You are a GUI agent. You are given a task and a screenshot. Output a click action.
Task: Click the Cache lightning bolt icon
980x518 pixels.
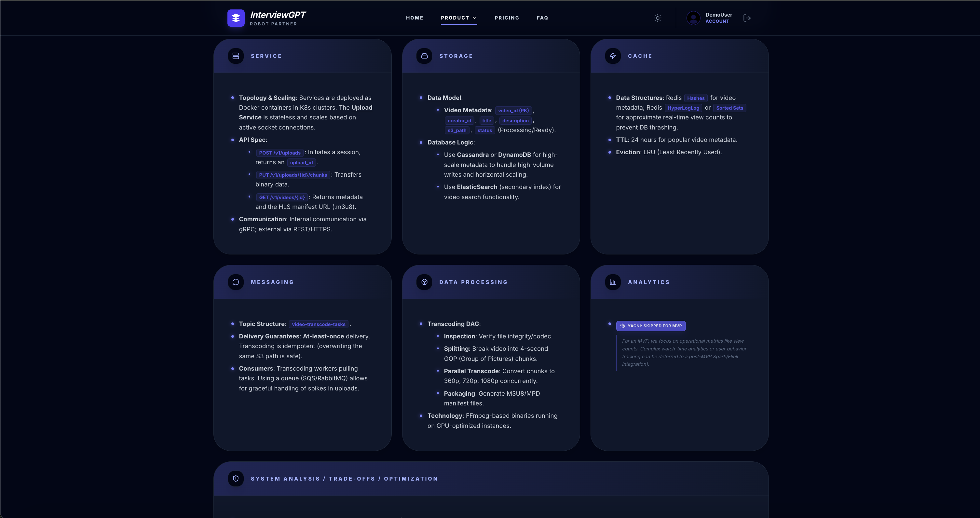tap(613, 56)
